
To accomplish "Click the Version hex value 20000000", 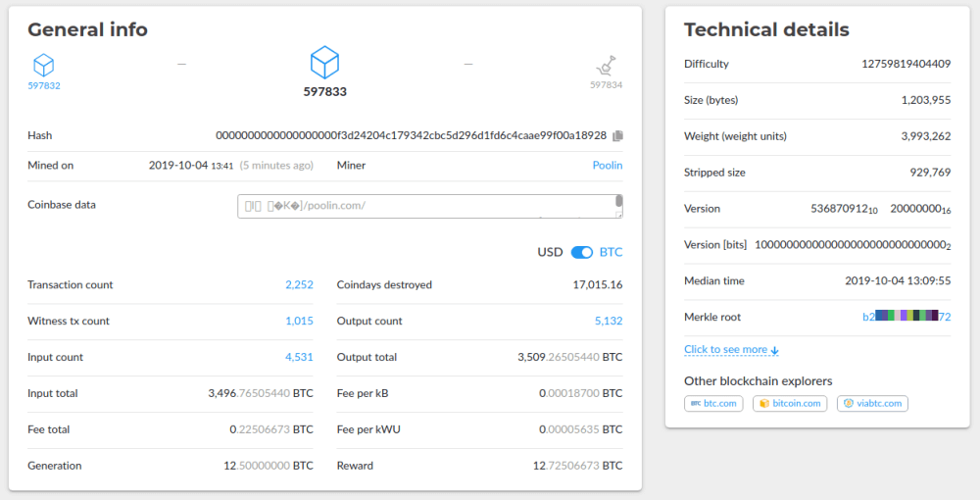I will pyautogui.click(x=920, y=209).
